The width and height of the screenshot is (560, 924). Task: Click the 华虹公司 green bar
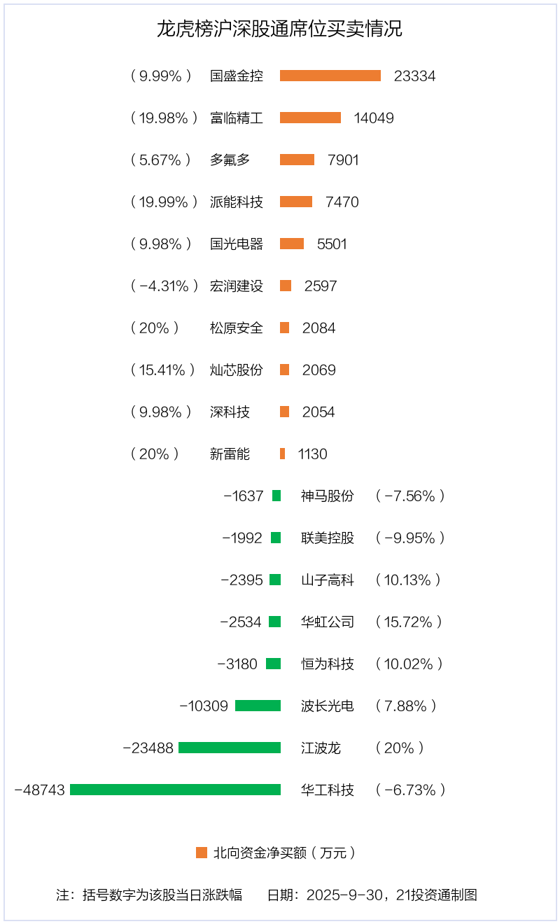pyautogui.click(x=274, y=622)
